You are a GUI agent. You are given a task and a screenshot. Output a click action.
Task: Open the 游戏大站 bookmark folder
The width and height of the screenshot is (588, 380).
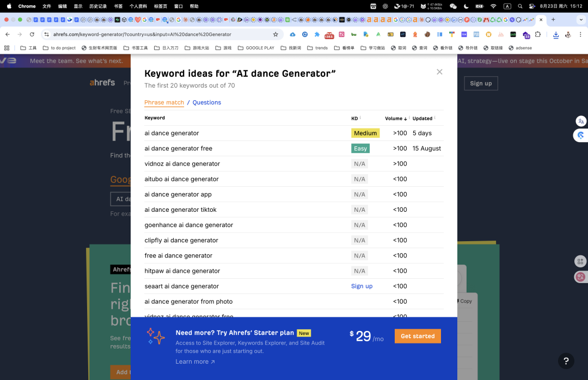pos(197,48)
